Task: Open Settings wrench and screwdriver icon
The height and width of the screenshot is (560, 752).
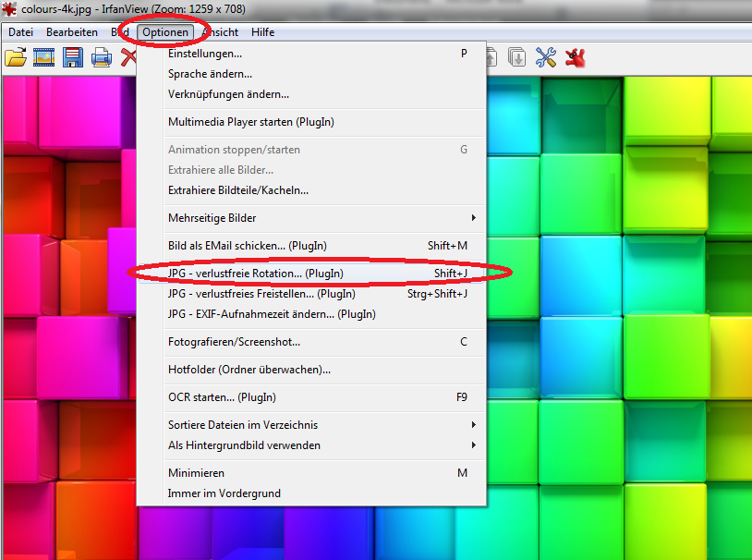Action: 546,57
